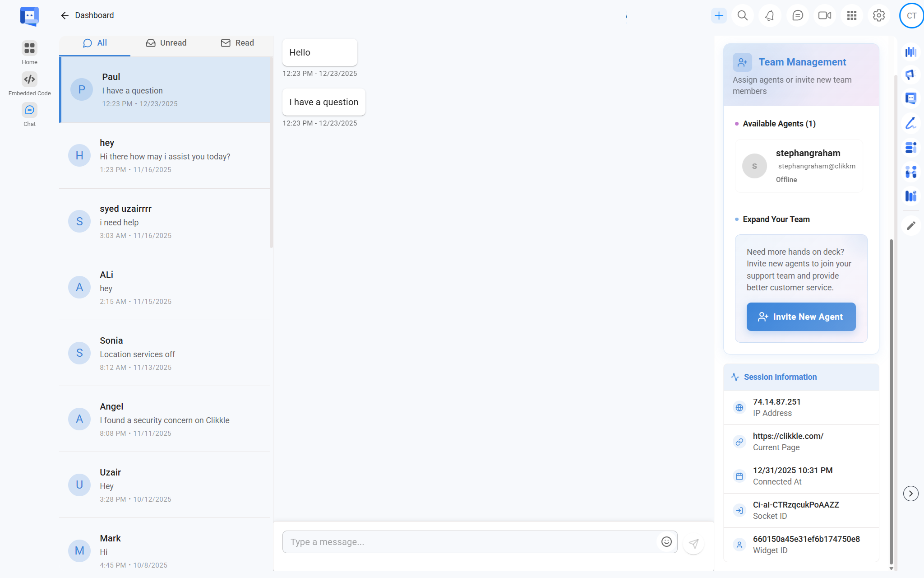The width and height of the screenshot is (924, 578).
Task: Go back using Dashboard arrow
Action: (x=65, y=16)
